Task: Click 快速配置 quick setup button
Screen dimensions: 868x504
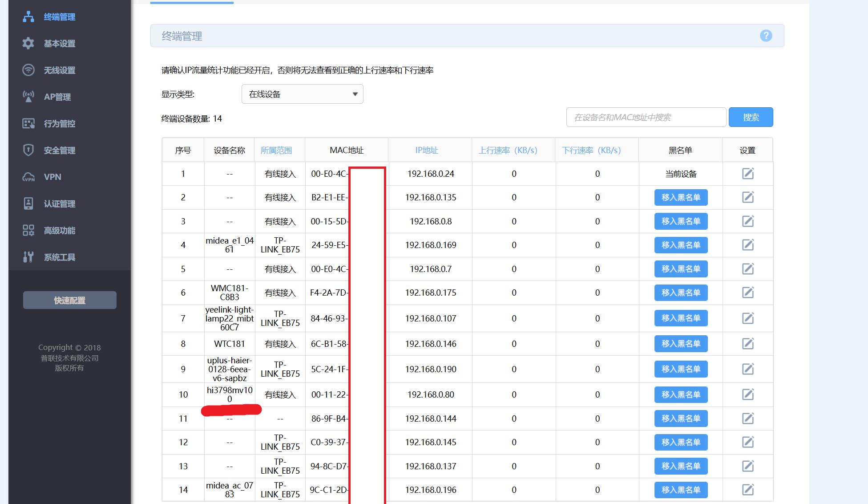Action: click(70, 301)
